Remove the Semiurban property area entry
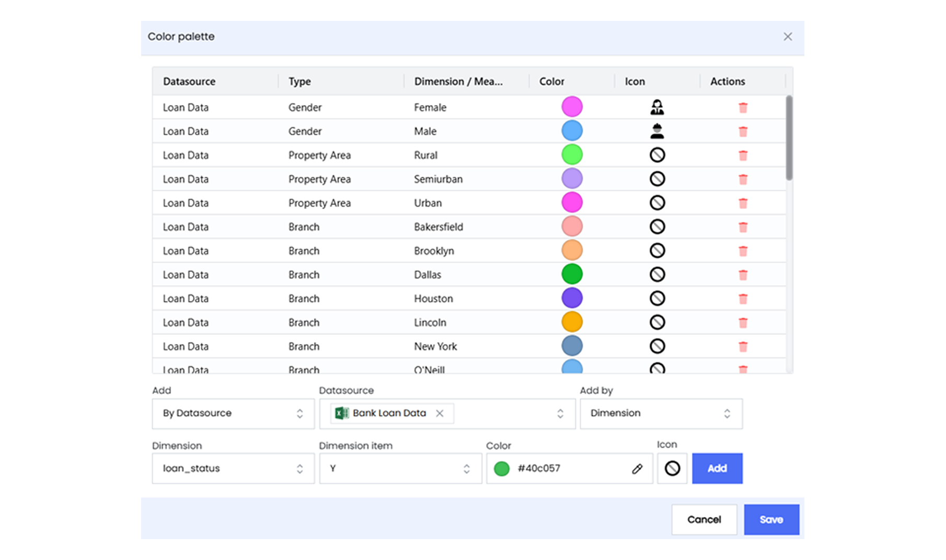This screenshot has height=560, width=946. 743,179
